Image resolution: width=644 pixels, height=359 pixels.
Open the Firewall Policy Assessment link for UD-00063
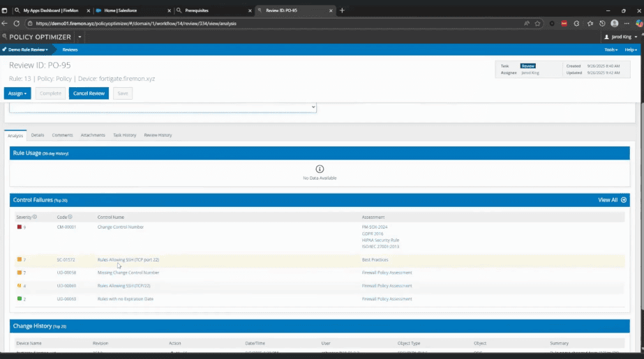387,298
